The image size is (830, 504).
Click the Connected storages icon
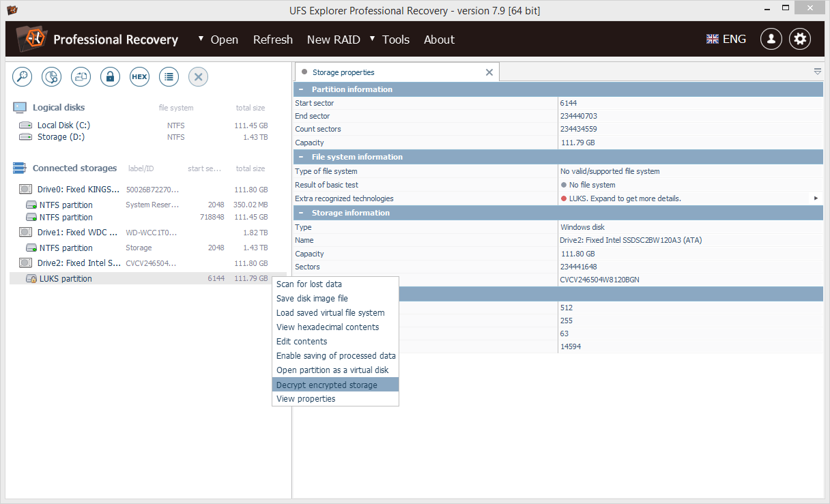[x=20, y=168]
